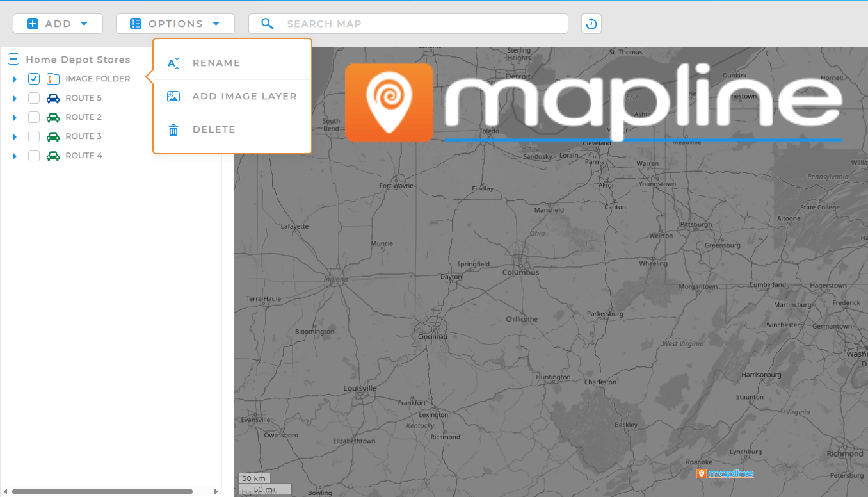The image size is (868, 497).
Task: Expand the IMAGE FOLDER row arrow
Action: coord(15,79)
